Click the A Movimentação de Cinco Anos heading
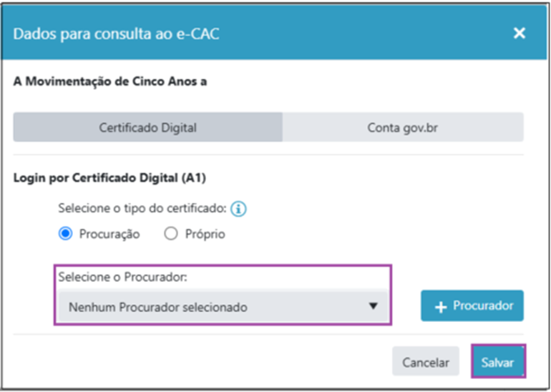The width and height of the screenshot is (551, 392). pyautogui.click(x=110, y=82)
